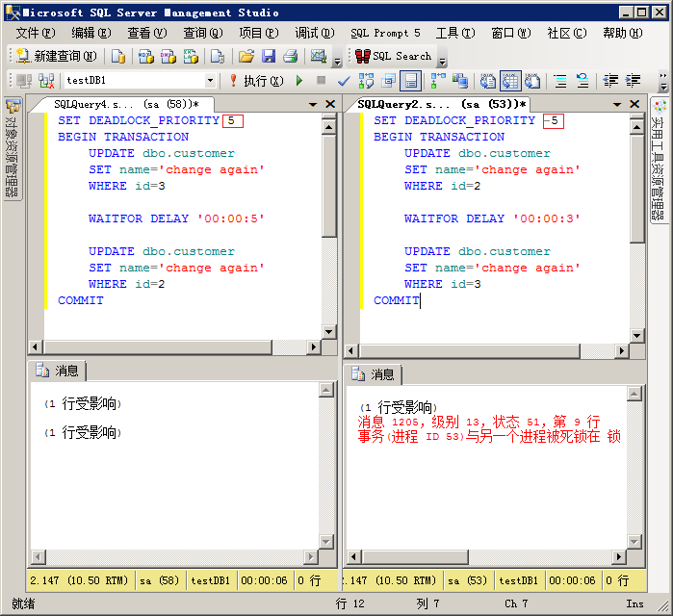Open the 工具(T) menu

[x=455, y=33]
